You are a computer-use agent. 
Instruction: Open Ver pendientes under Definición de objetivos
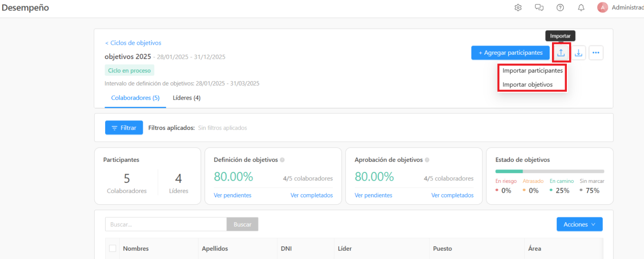pos(233,196)
